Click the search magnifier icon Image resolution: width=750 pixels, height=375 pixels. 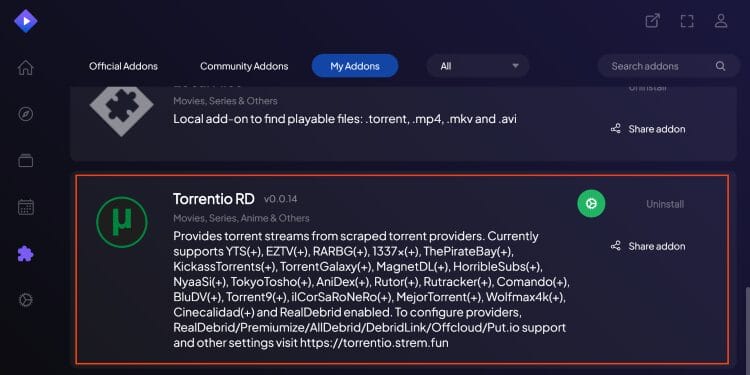click(720, 66)
